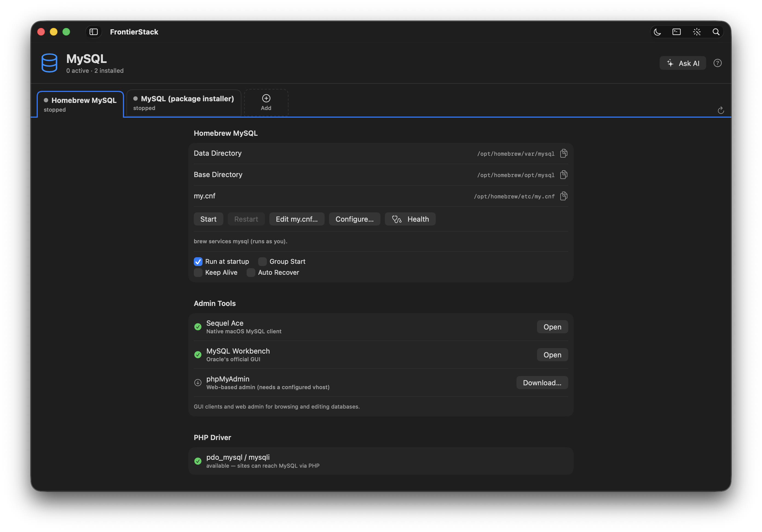Click "available — sites can reach MySQL via PHP"

point(263,465)
